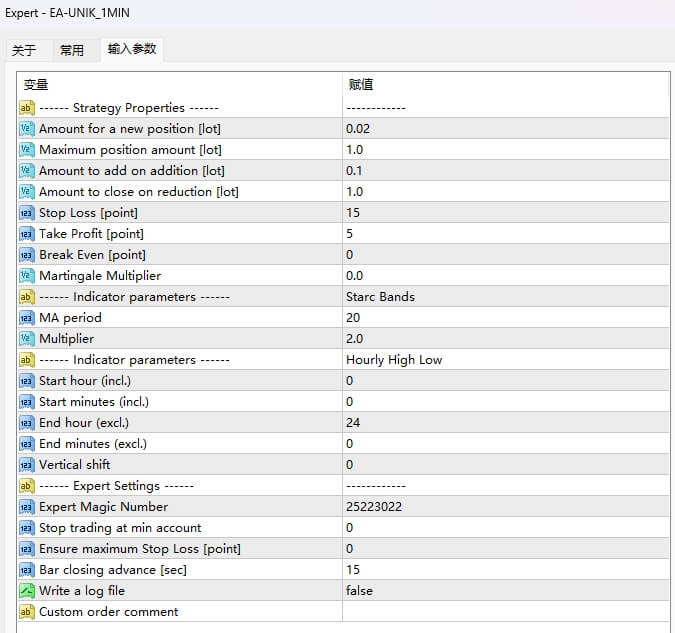Switch to the 关于 tab
Image resolution: width=675 pixels, height=633 pixels.
click(x=24, y=50)
